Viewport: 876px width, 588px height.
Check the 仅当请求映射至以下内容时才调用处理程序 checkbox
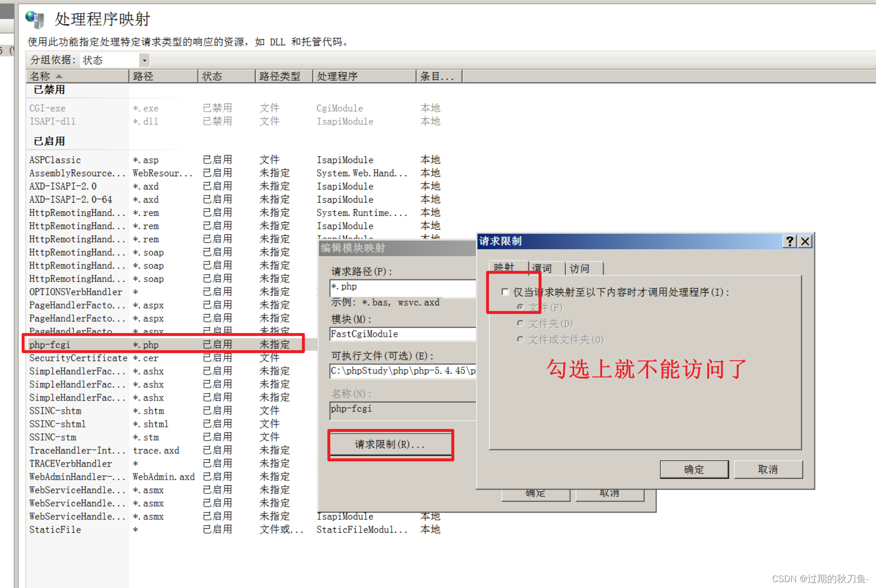505,292
